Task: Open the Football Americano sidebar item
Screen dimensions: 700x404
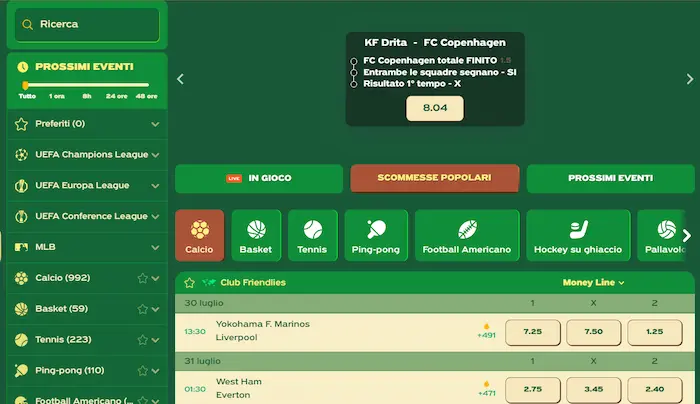Action: click(87, 398)
